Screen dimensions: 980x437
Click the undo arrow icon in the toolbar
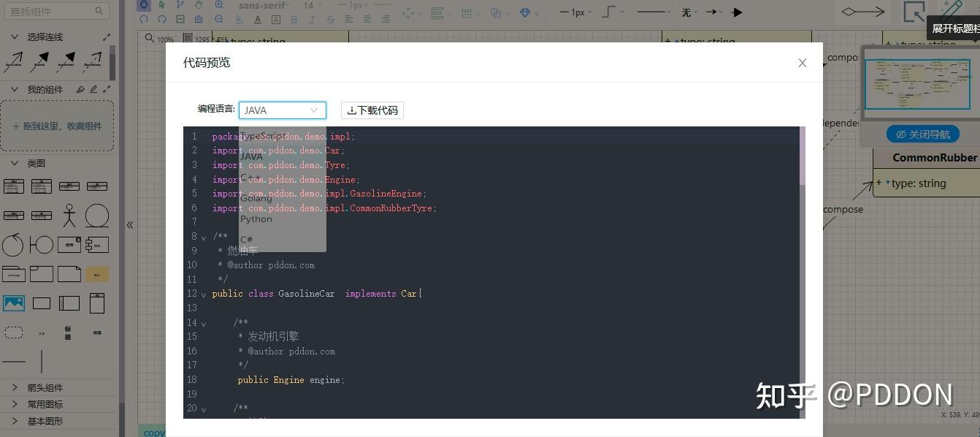(145, 20)
